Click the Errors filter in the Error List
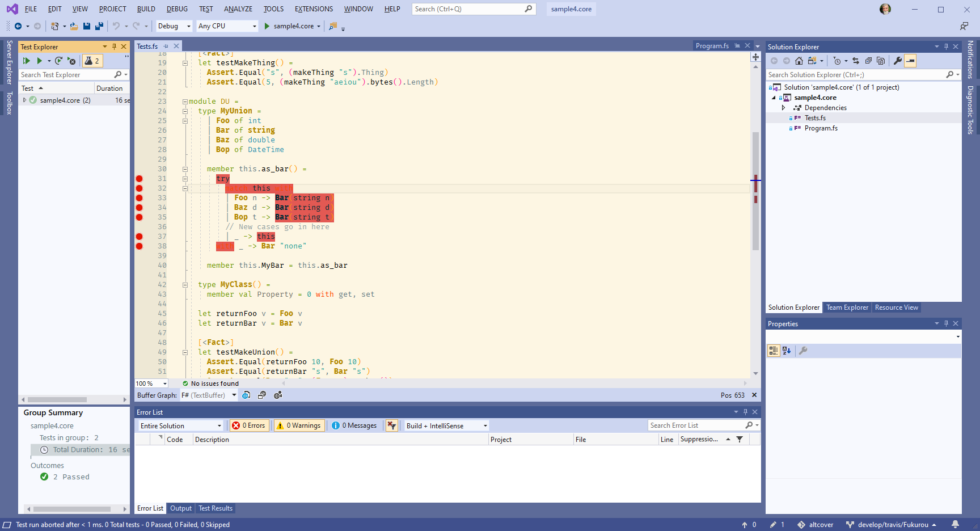Screen dimensions: 980x531 click(249, 425)
